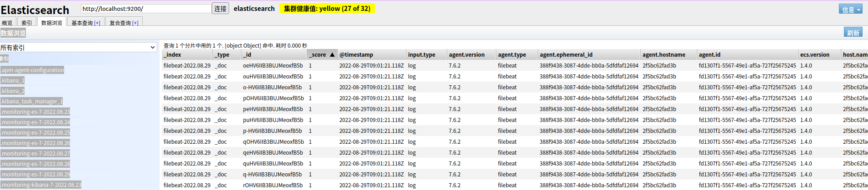Click the 索引 heading in the sidebar
Image resolution: width=868 pixels, height=190 pixels.
point(4,59)
